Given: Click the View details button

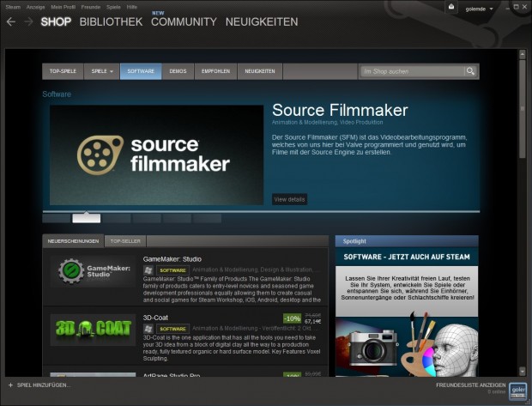Looking at the screenshot, I should click(x=289, y=199).
